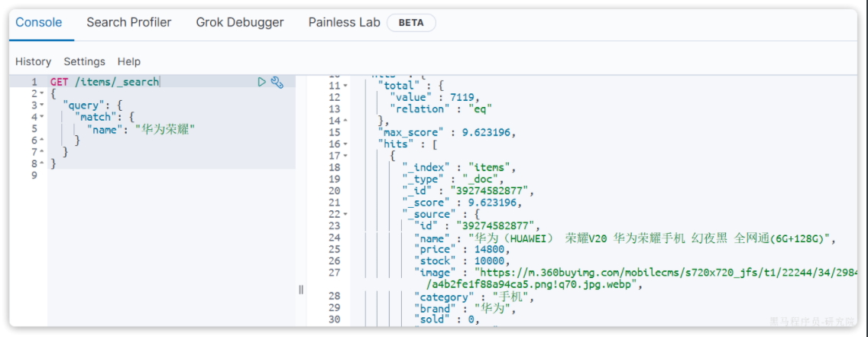Open the Painless Lab tab

(345, 23)
